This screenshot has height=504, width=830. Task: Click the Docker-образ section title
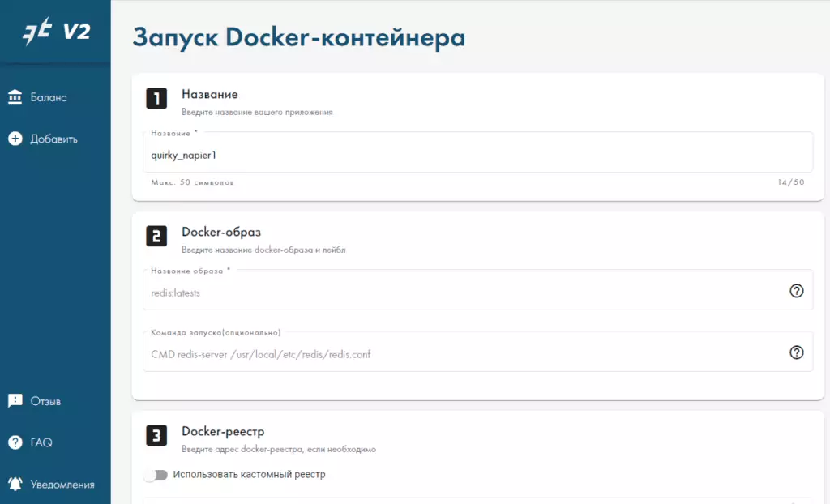click(221, 232)
